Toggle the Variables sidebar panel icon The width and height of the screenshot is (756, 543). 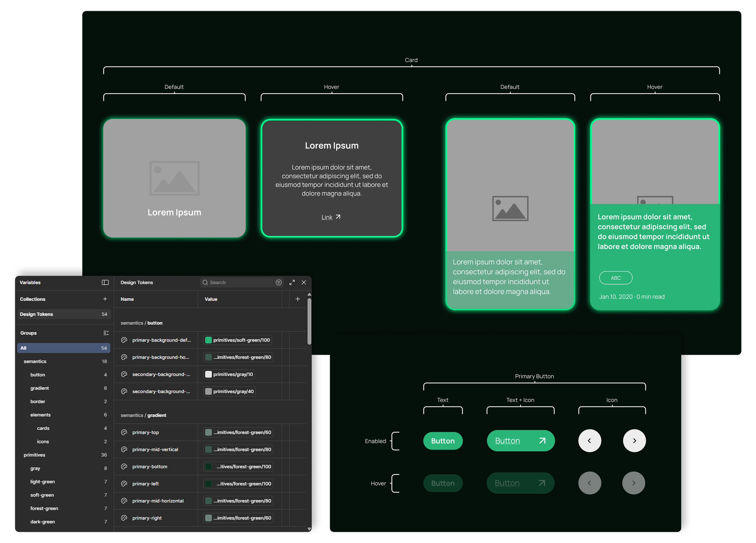(x=105, y=283)
